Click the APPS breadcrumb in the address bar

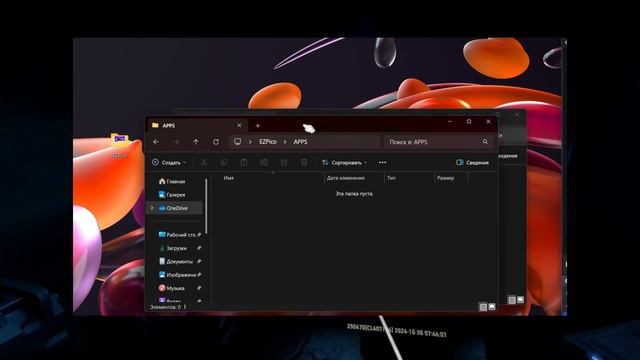pos(300,142)
